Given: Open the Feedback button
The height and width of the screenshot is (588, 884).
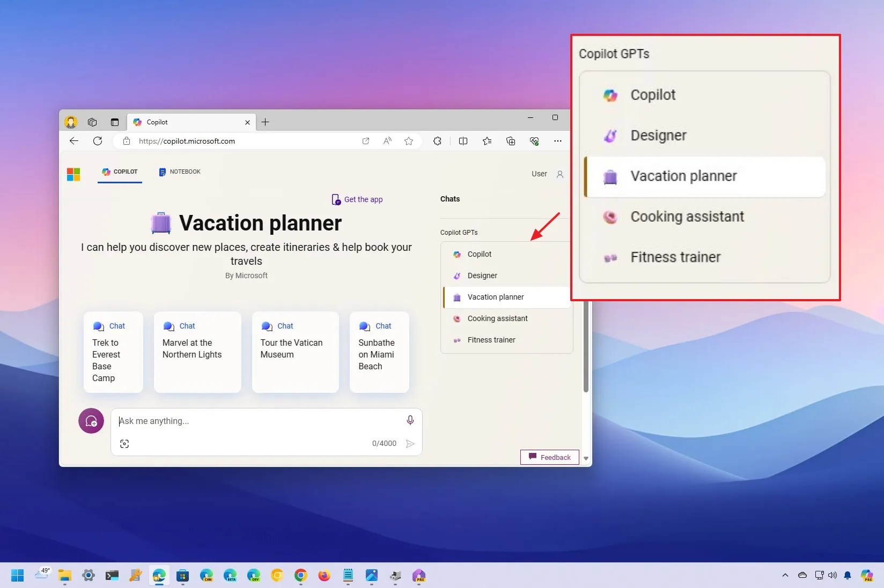Looking at the screenshot, I should [x=550, y=457].
